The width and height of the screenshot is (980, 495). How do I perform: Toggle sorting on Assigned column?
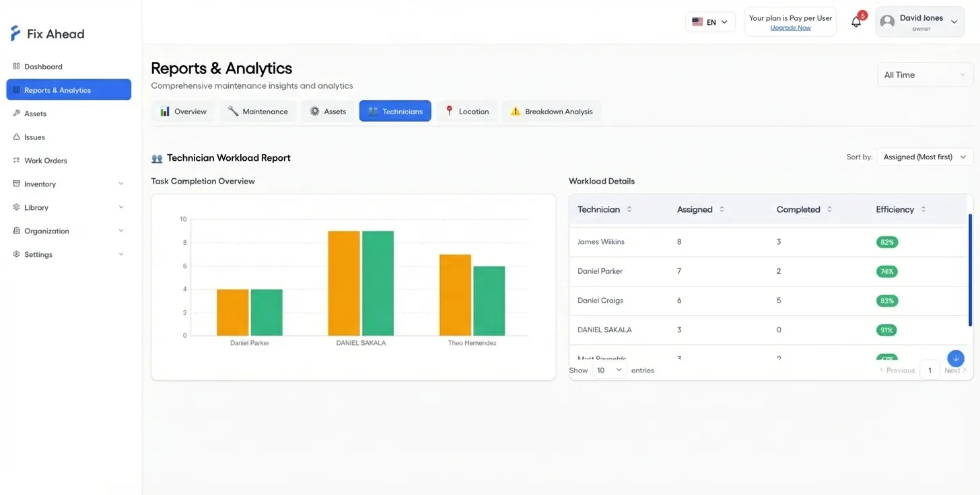coord(722,210)
